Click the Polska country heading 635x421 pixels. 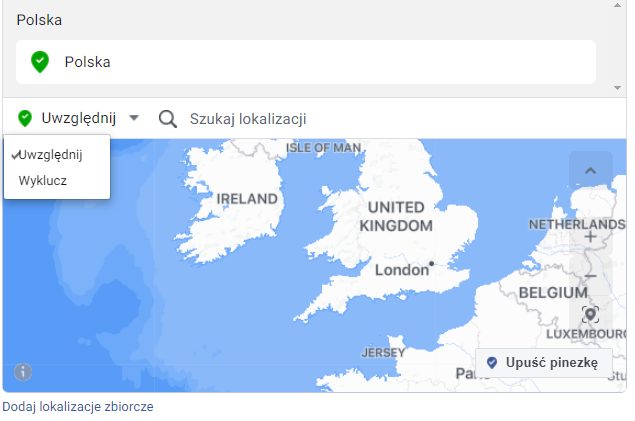coord(37,20)
